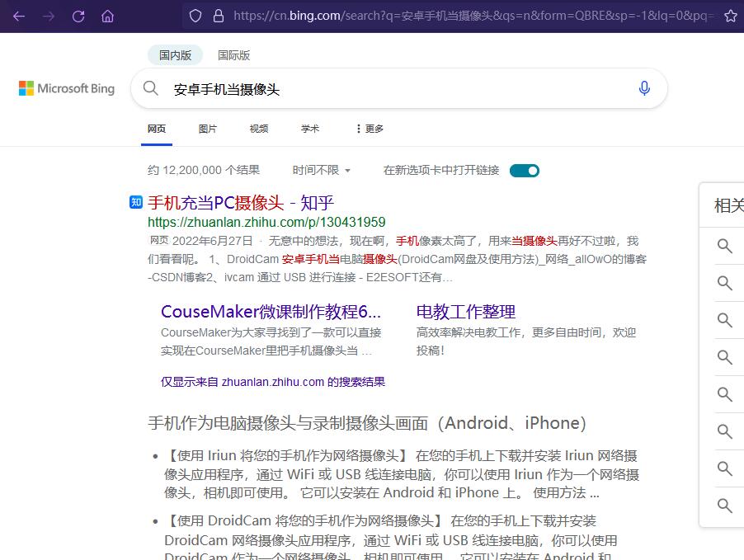
Task: Bookmark this page with the star icon
Action: tap(731, 16)
